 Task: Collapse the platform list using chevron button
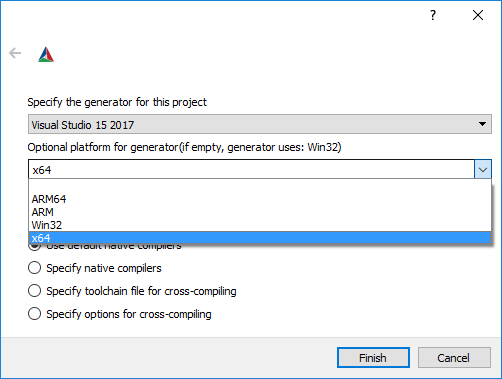click(x=483, y=170)
